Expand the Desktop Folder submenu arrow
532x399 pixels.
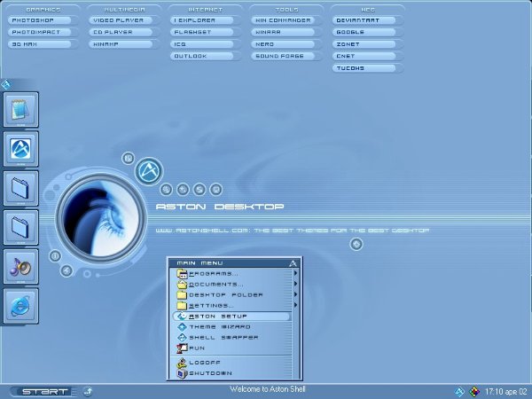(x=295, y=294)
